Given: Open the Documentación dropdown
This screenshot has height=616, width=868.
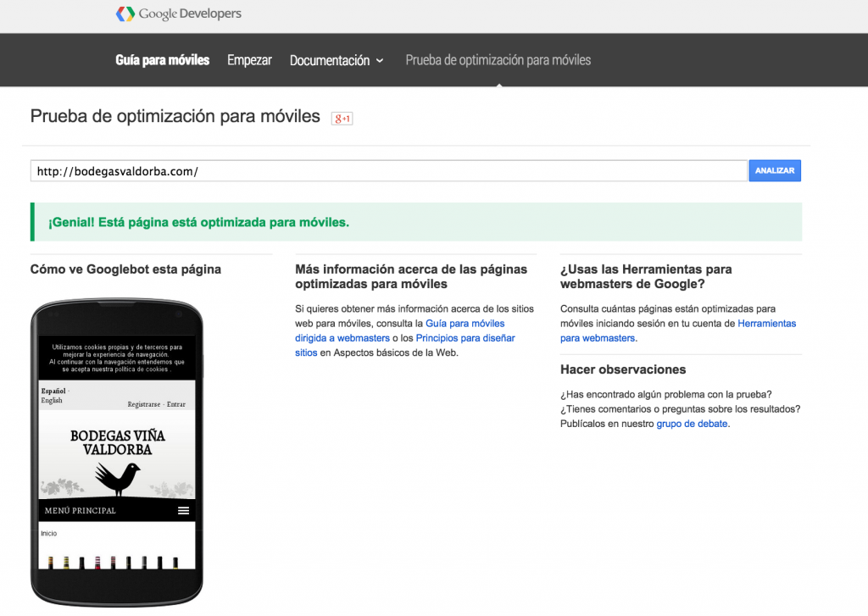Looking at the screenshot, I should [x=337, y=60].
